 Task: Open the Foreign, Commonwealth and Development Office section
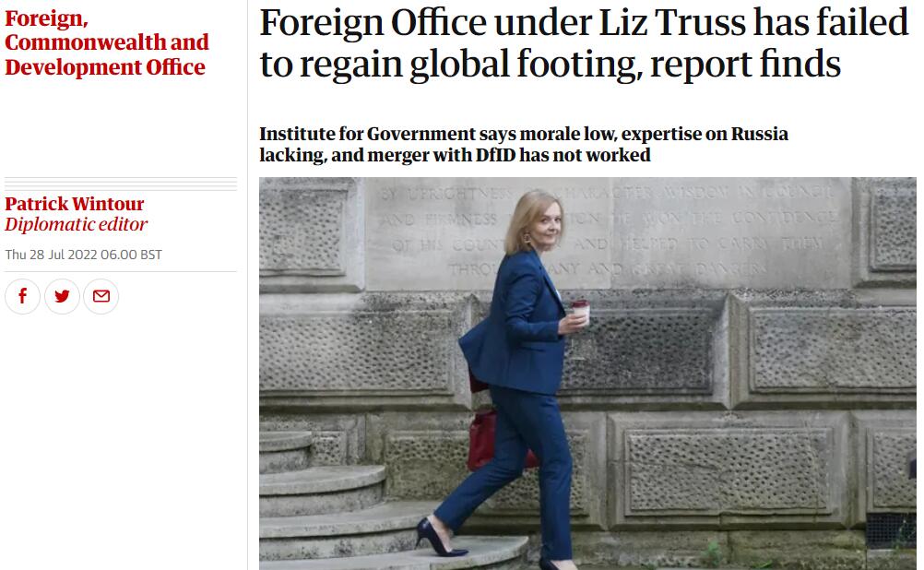tap(107, 42)
